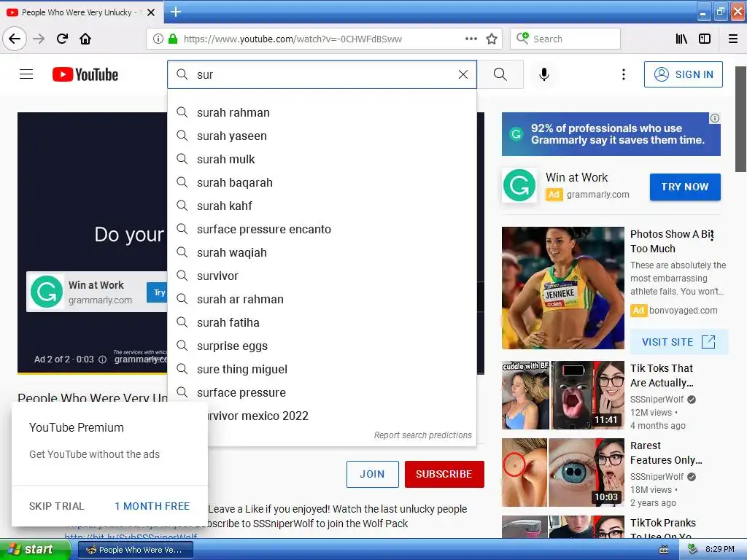Start voice search with the microphone icon
747x560 pixels.
544,74
